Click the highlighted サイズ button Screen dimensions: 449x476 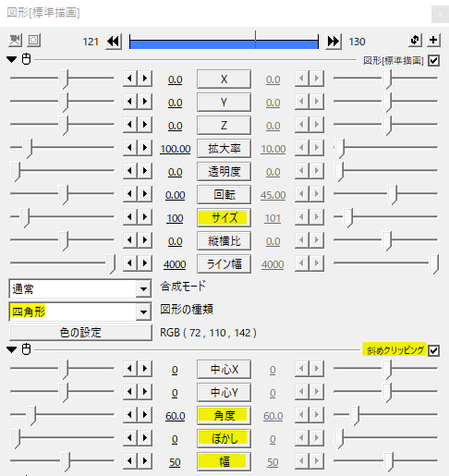pos(224,218)
